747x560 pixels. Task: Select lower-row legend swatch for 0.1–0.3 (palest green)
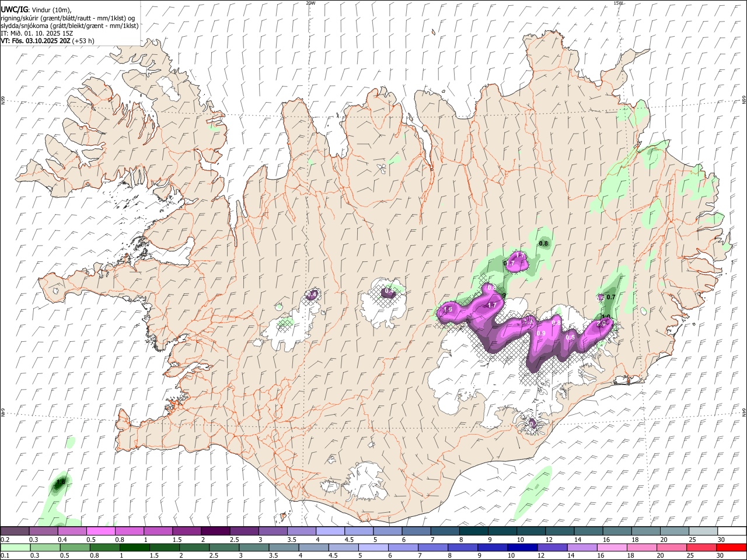coord(15,547)
